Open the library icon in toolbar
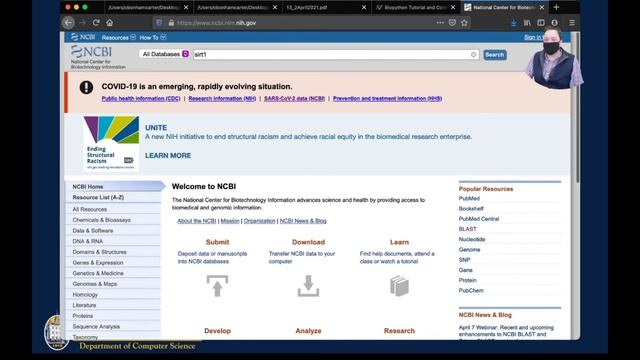Image resolution: width=640 pixels, height=360 pixels. (527, 23)
